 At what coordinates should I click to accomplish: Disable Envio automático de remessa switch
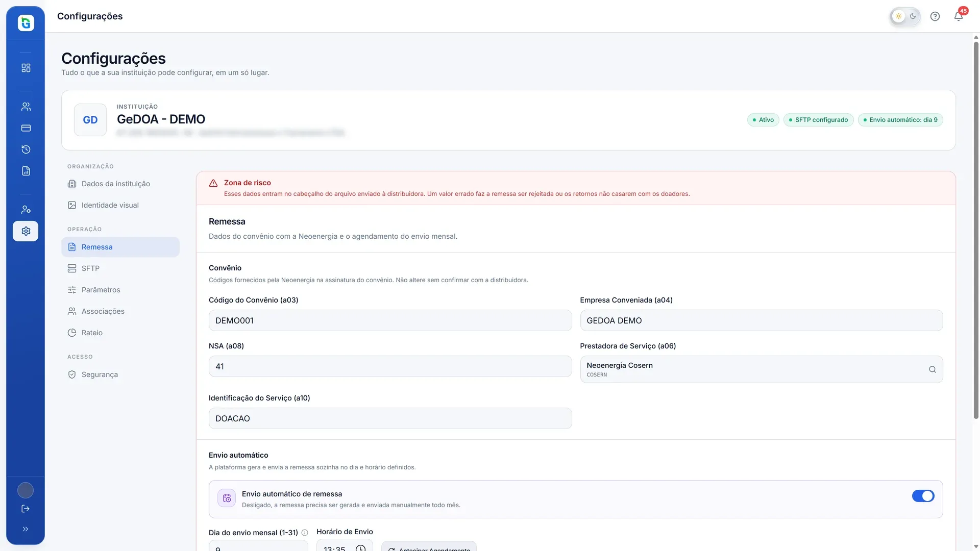click(923, 496)
